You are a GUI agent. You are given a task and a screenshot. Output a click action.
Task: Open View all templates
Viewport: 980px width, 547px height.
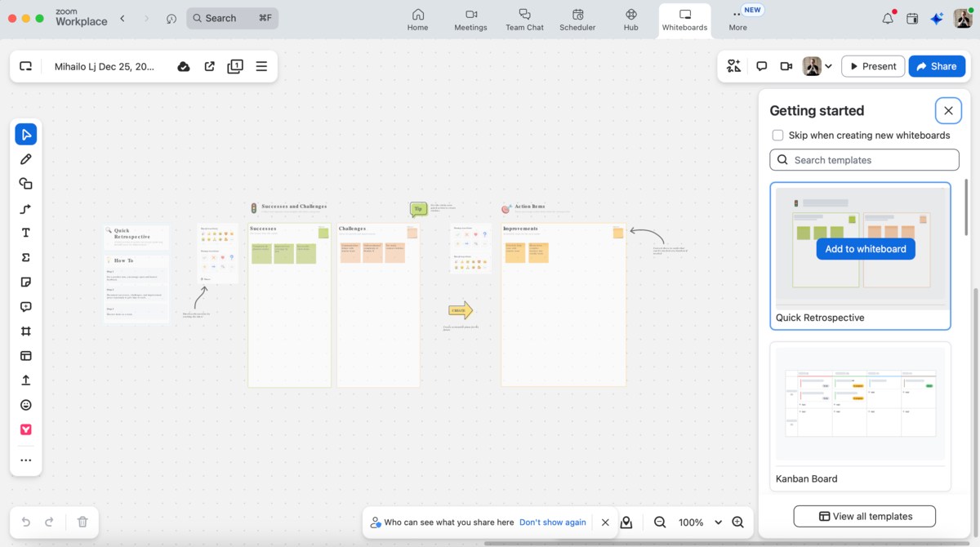tap(863, 516)
